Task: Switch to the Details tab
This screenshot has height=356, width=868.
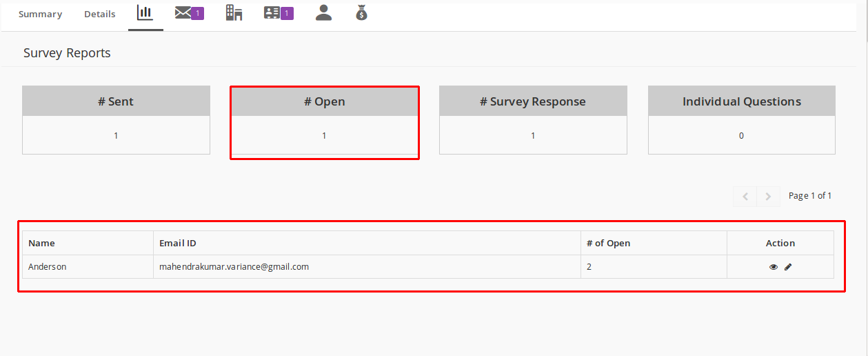Action: click(x=100, y=14)
